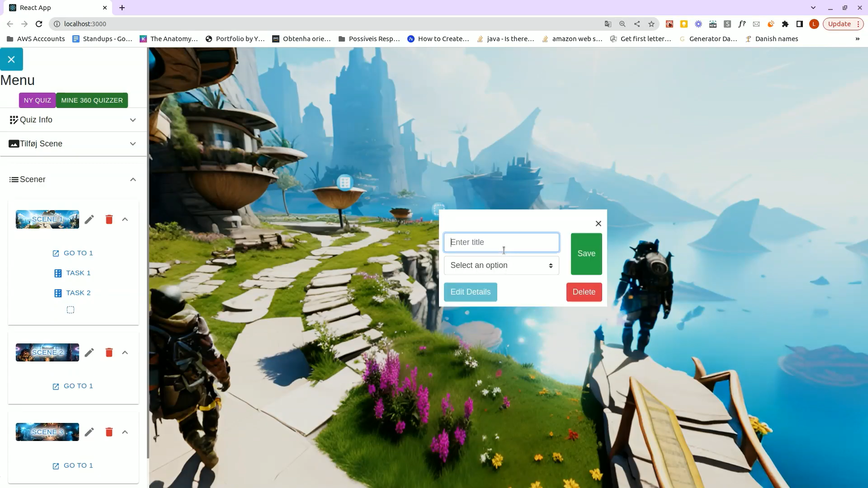
Task: Open a new browser tab
Action: (x=122, y=8)
